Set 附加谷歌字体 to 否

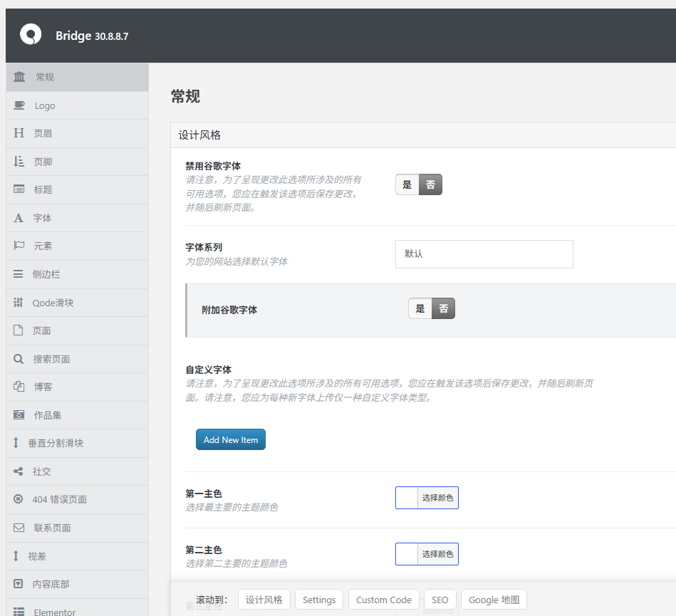[x=443, y=308]
